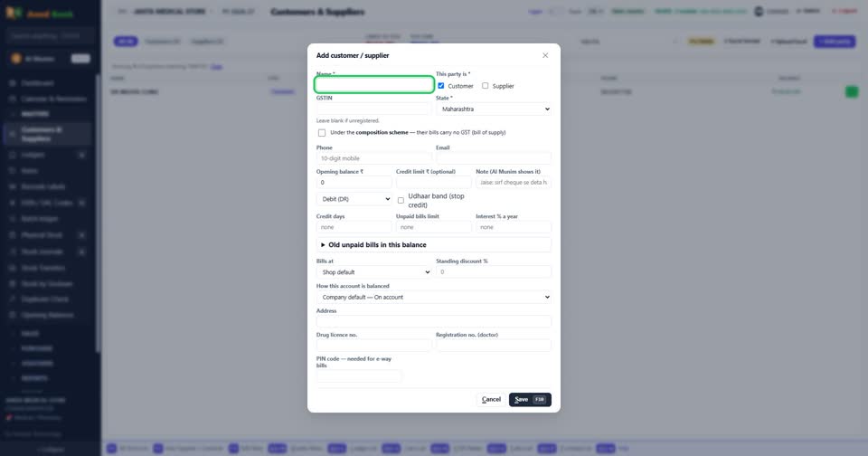The width and height of the screenshot is (868, 456).
Task: Open the Bills at Shop default dropdown
Action: (x=374, y=272)
